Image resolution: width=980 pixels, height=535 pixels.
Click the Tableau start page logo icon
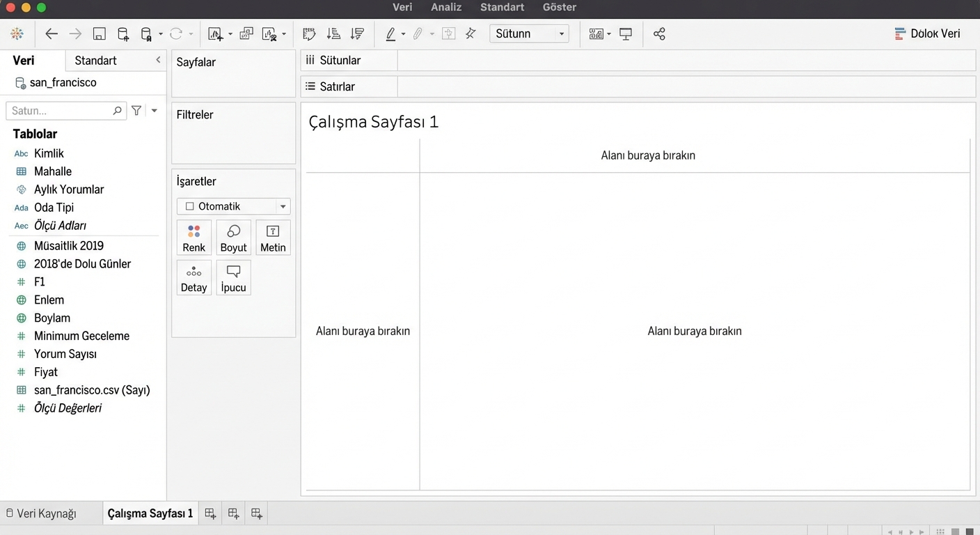17,33
